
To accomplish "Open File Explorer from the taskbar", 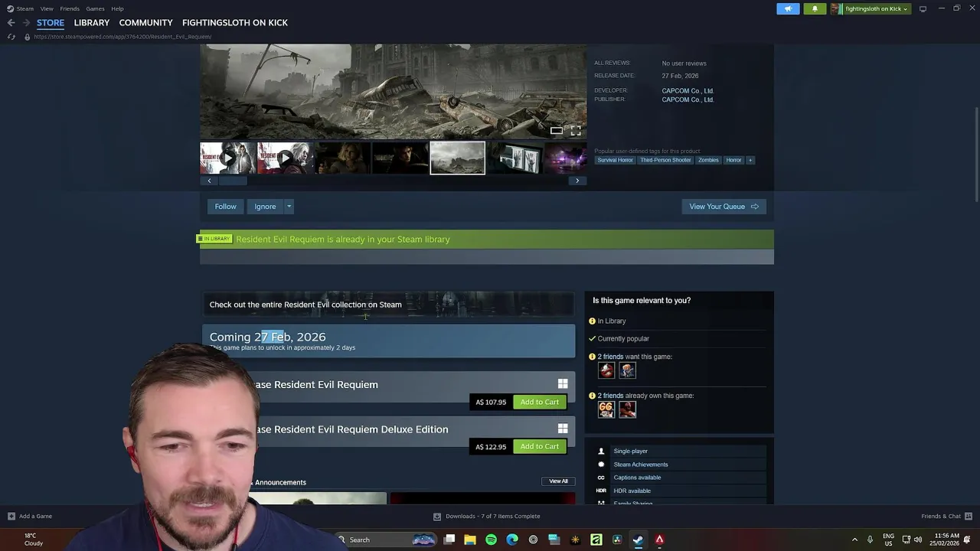I will (470, 540).
